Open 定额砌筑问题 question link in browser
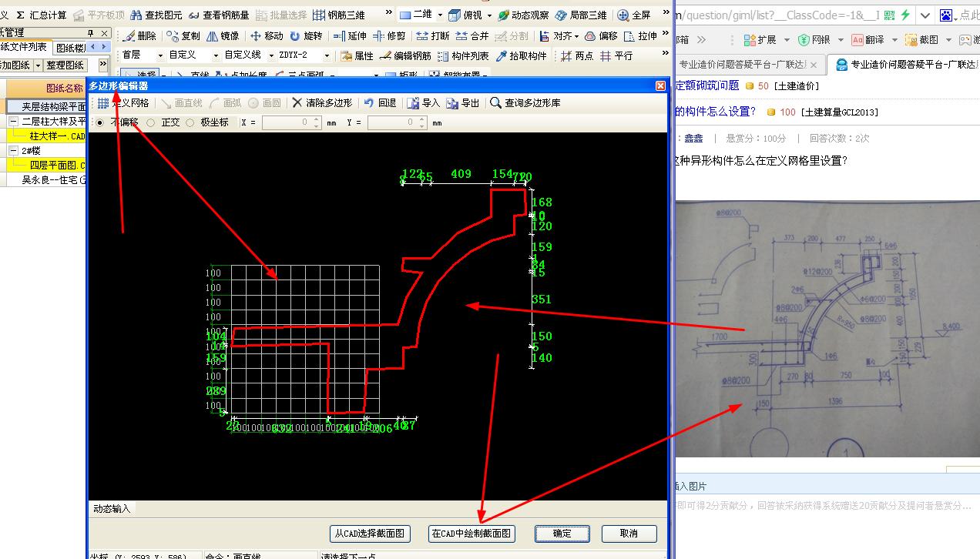 [x=707, y=85]
